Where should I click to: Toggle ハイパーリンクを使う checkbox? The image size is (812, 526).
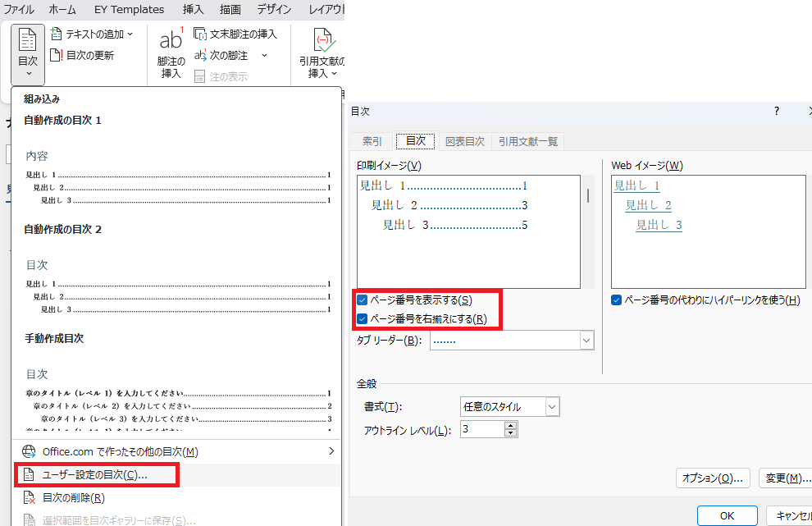[x=616, y=300]
